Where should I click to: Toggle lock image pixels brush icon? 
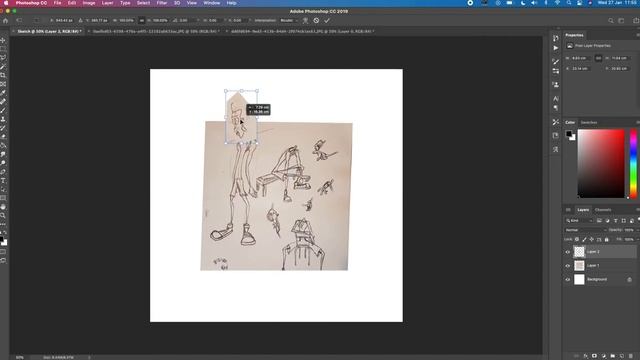(584, 240)
